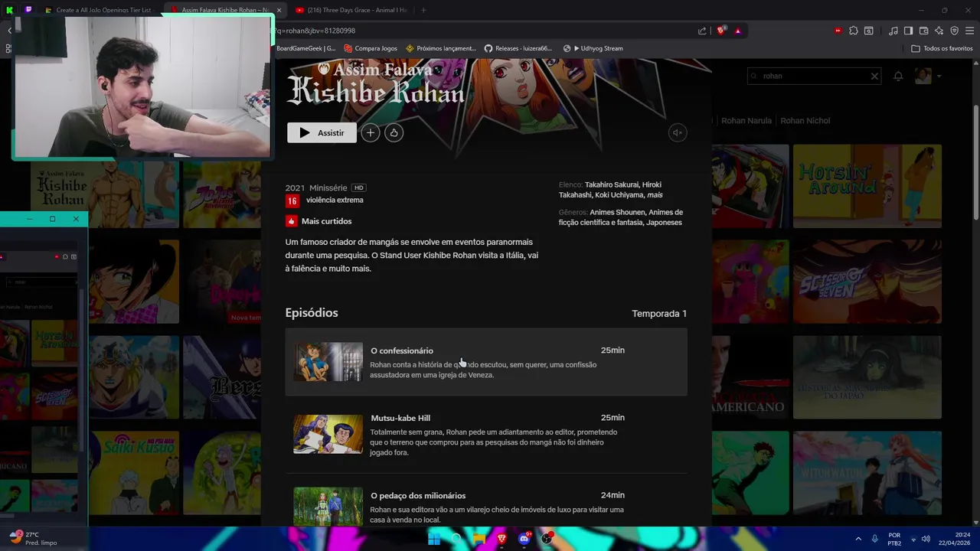Click the Rohan Nichol search suggestion

[805, 121]
